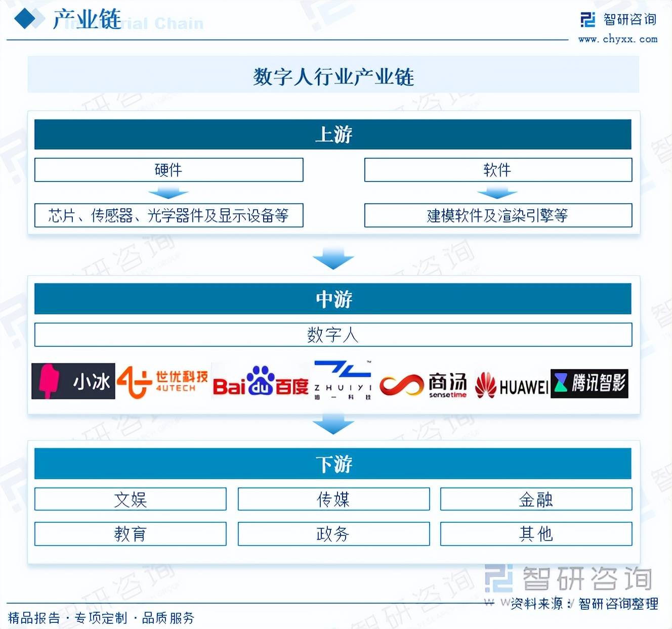Click the 文娱 box
The width and height of the screenshot is (672, 629).
click(131, 500)
